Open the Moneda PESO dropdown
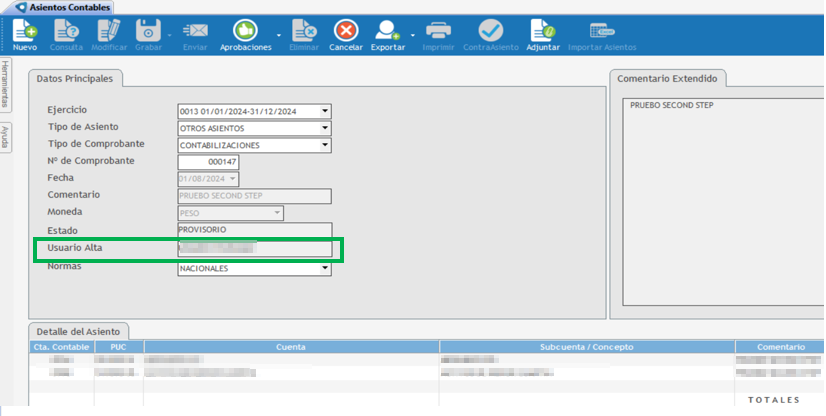Viewport: 826px width, 416px height. (277, 213)
